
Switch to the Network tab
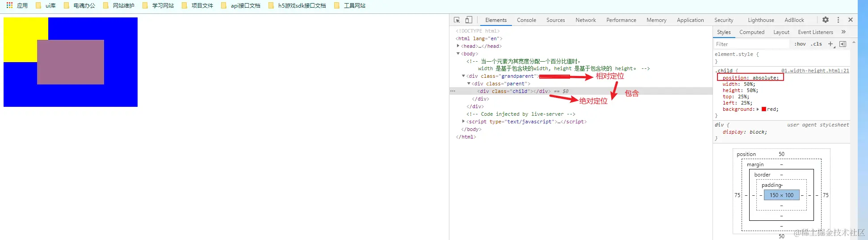pos(586,20)
